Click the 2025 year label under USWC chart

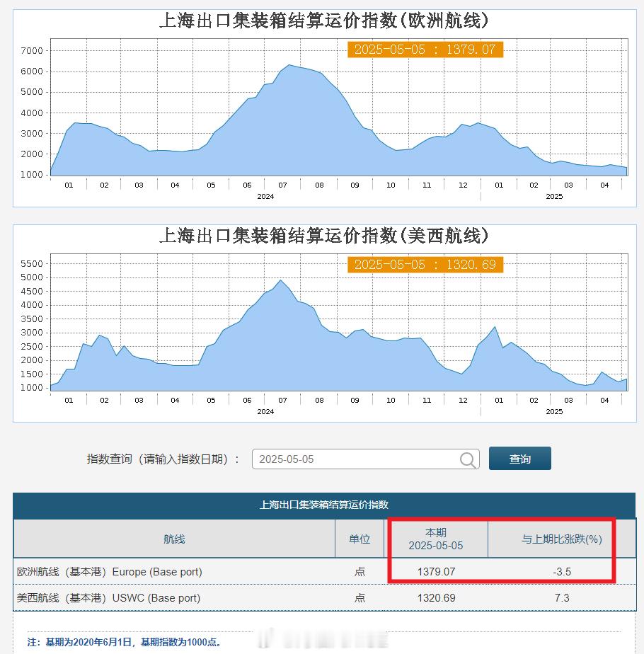[554, 412]
